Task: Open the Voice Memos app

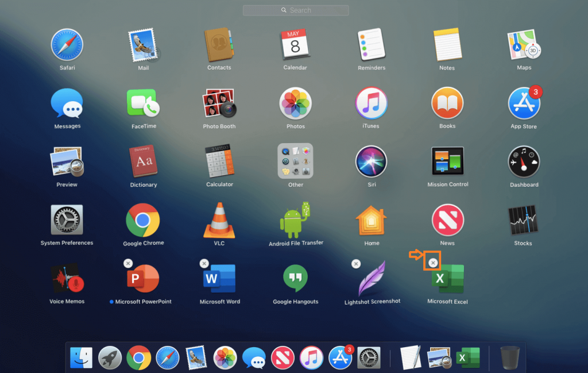Action: [x=67, y=278]
